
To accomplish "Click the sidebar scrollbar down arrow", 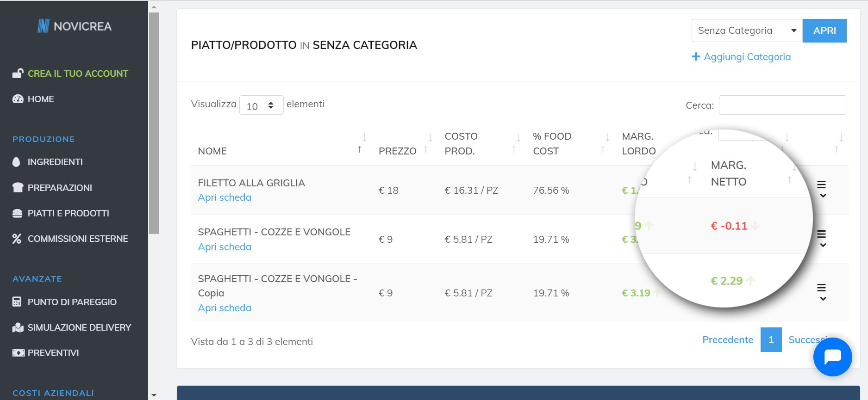I will (154, 395).
